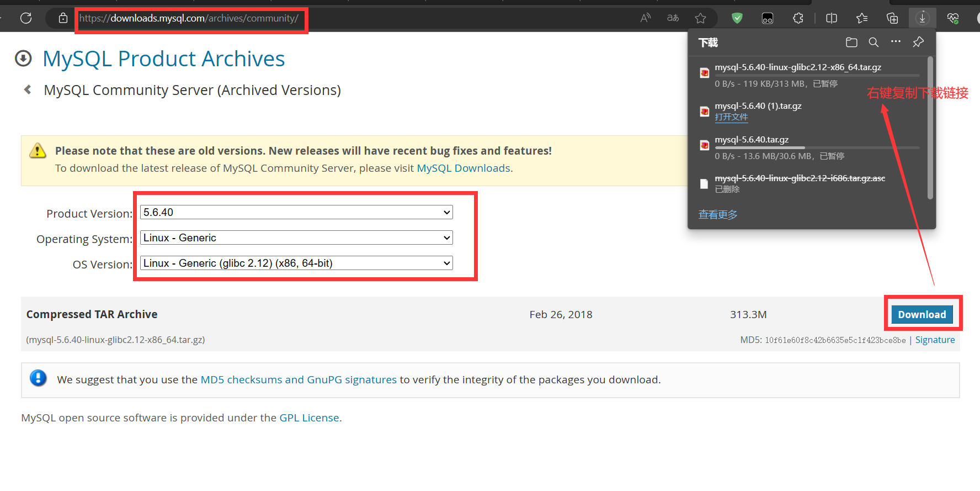
Task: Select download item mysql-5.6.40-linux-glibc2.12-x86_64.tar.gz
Action: (x=798, y=67)
